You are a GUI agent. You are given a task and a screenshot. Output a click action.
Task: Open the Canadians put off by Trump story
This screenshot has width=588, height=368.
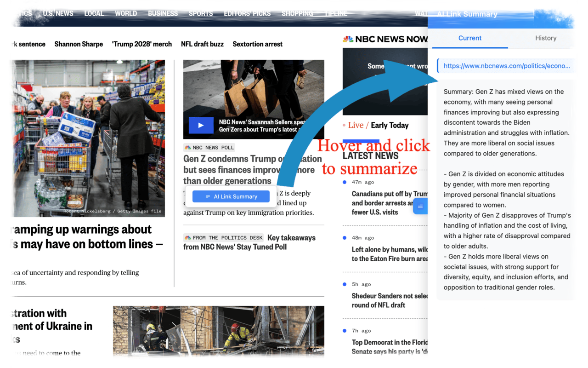pos(390,203)
